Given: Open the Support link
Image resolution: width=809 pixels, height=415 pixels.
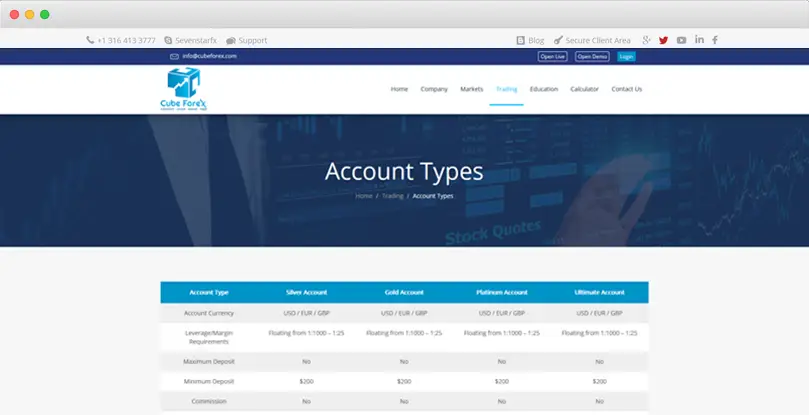Looking at the screenshot, I should pyautogui.click(x=247, y=40).
